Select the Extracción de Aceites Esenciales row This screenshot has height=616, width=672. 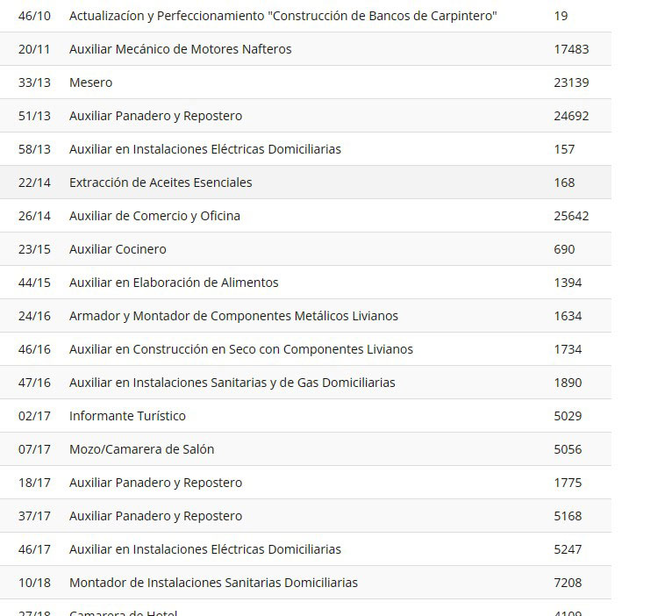[161, 183]
